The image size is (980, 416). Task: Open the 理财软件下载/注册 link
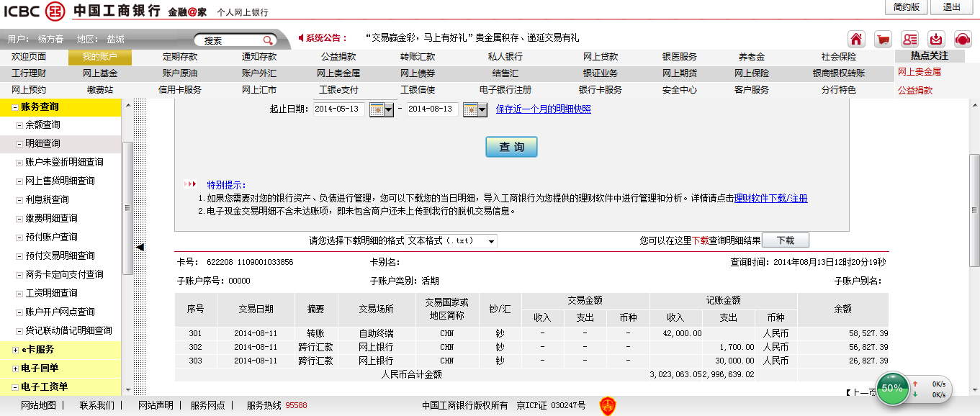point(770,198)
